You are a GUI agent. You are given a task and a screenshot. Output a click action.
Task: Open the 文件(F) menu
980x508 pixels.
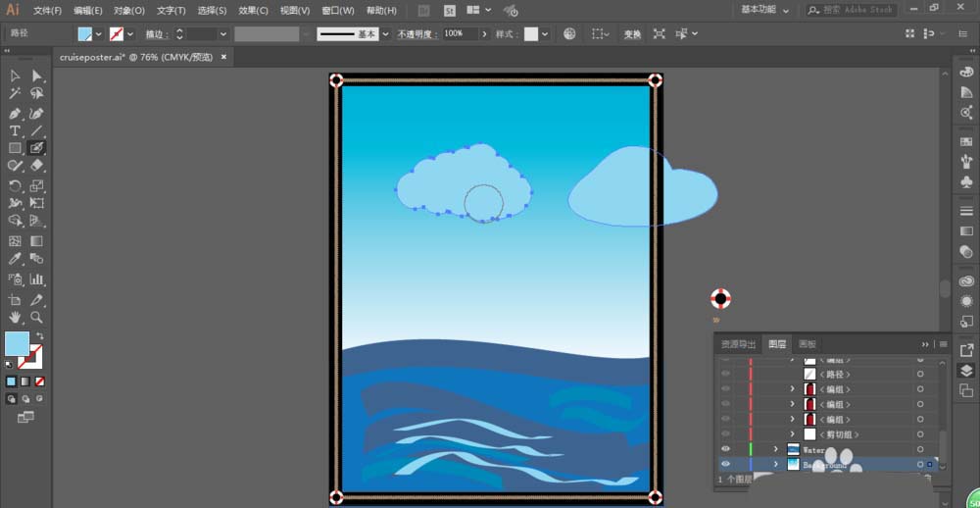pyautogui.click(x=47, y=11)
